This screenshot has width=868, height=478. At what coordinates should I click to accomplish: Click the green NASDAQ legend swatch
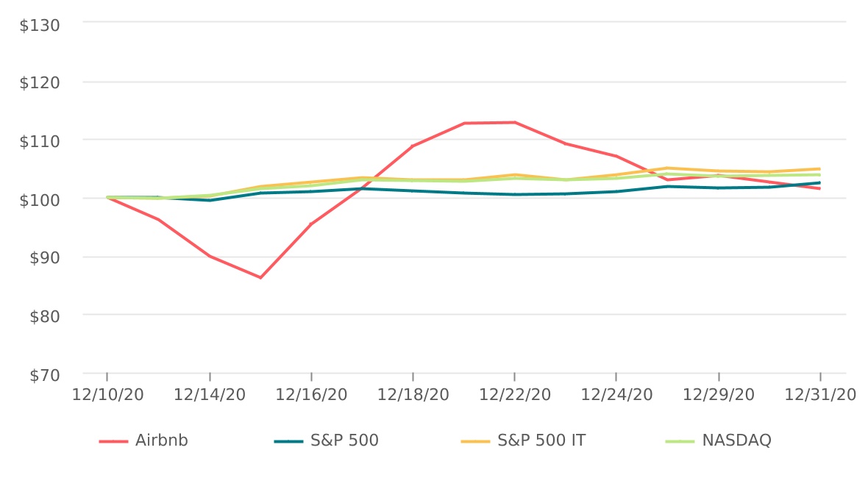click(680, 441)
